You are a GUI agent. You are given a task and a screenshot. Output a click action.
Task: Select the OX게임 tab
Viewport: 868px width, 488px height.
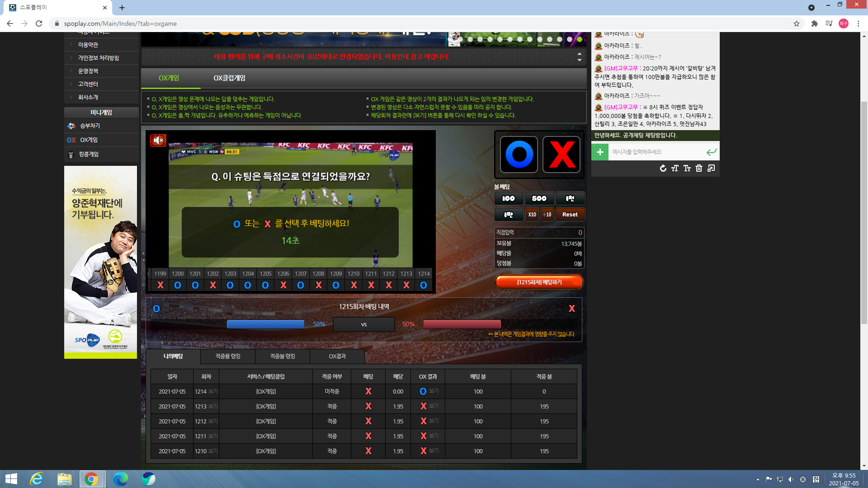tap(169, 78)
